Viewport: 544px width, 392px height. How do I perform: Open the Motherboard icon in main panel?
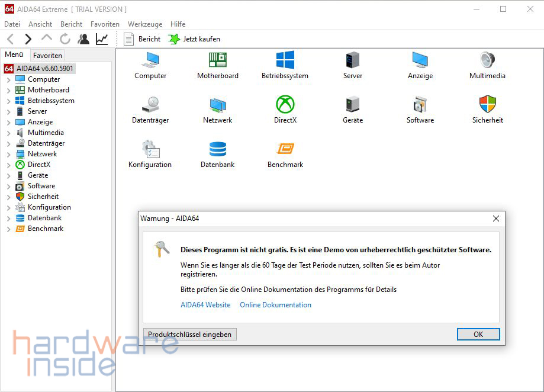[x=217, y=60]
